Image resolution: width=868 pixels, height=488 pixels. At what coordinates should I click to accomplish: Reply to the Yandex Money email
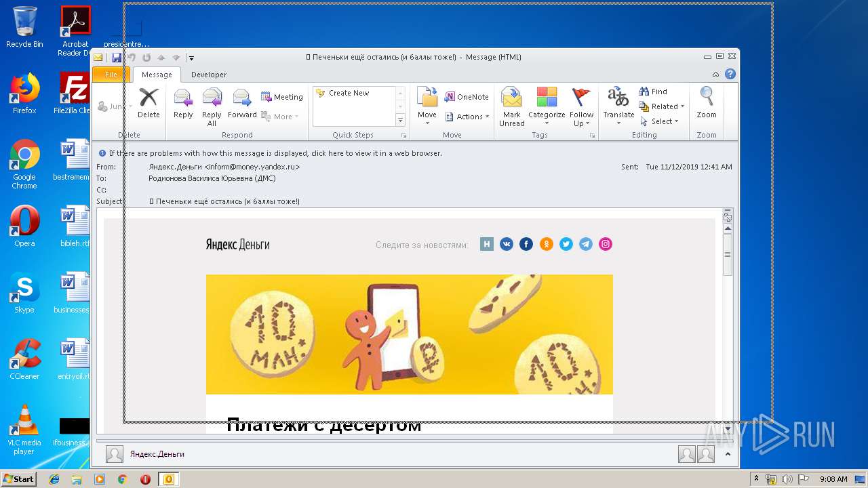(183, 103)
